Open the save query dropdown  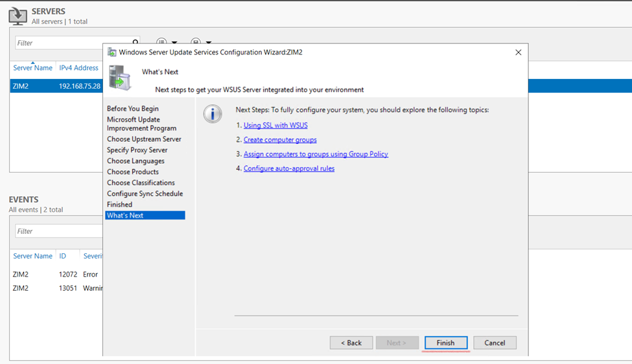tap(200, 43)
